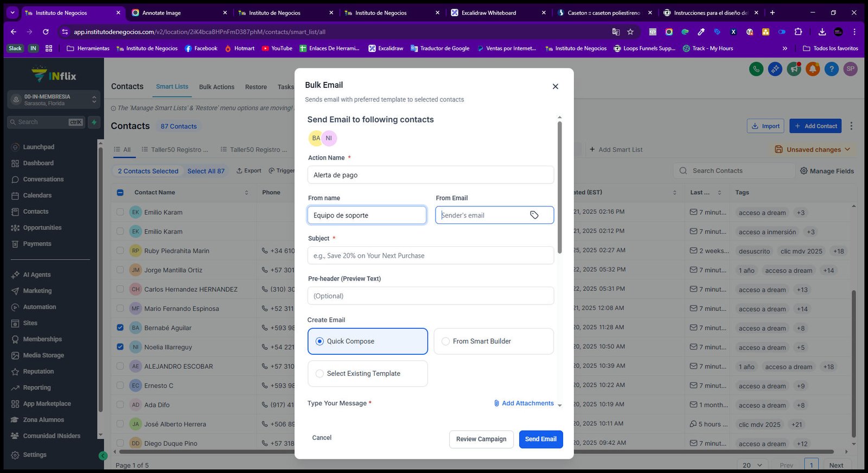The height and width of the screenshot is (473, 868).
Task: Click the green phone icon in top bar
Action: tap(756, 69)
